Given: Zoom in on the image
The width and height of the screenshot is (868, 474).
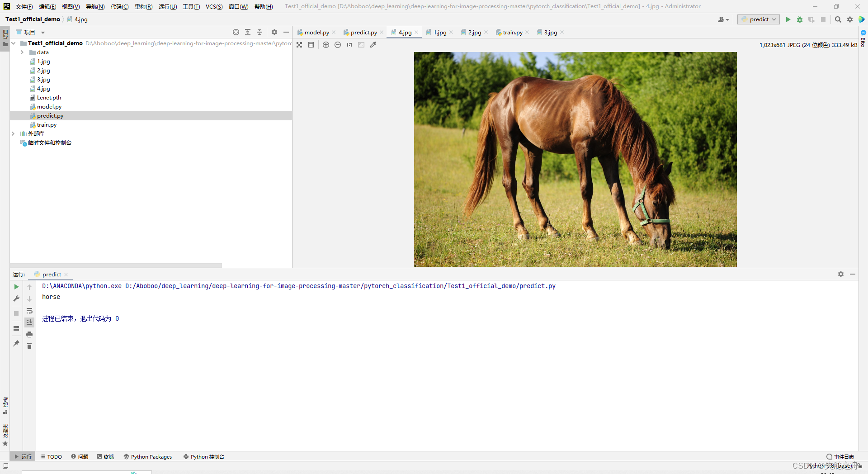Looking at the screenshot, I should tap(326, 45).
